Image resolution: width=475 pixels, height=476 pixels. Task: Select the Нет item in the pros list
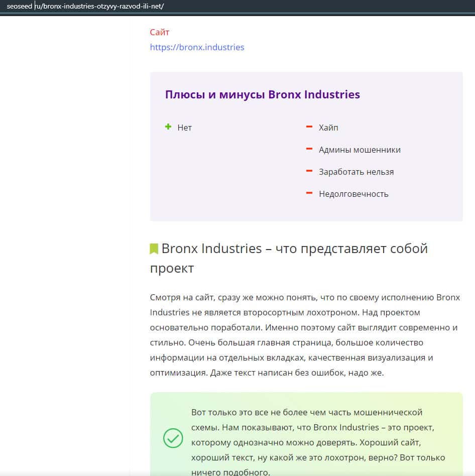184,128
